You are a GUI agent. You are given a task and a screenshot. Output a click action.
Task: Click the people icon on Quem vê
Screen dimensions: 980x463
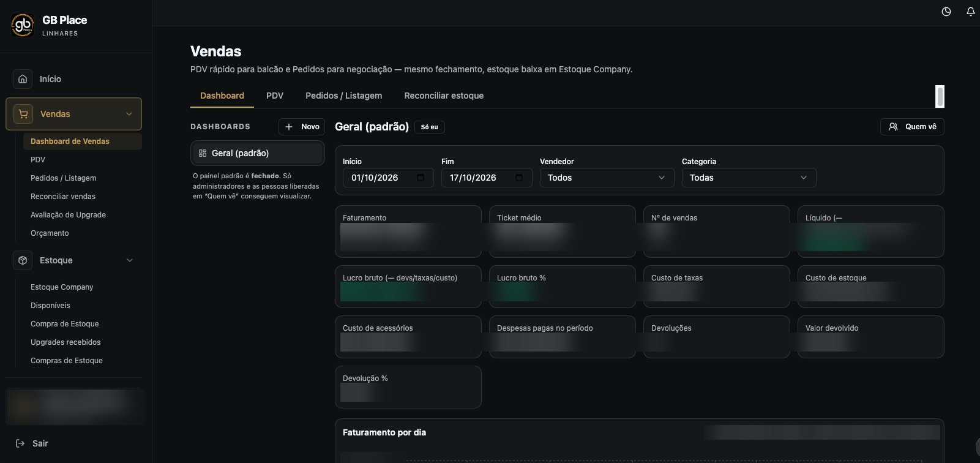click(893, 127)
